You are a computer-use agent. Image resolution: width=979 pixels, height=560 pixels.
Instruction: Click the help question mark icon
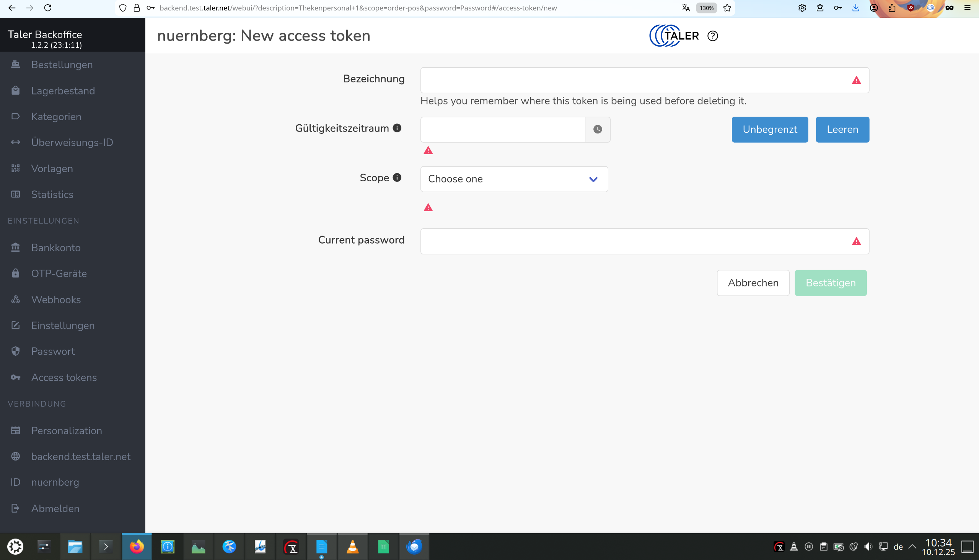pos(712,36)
